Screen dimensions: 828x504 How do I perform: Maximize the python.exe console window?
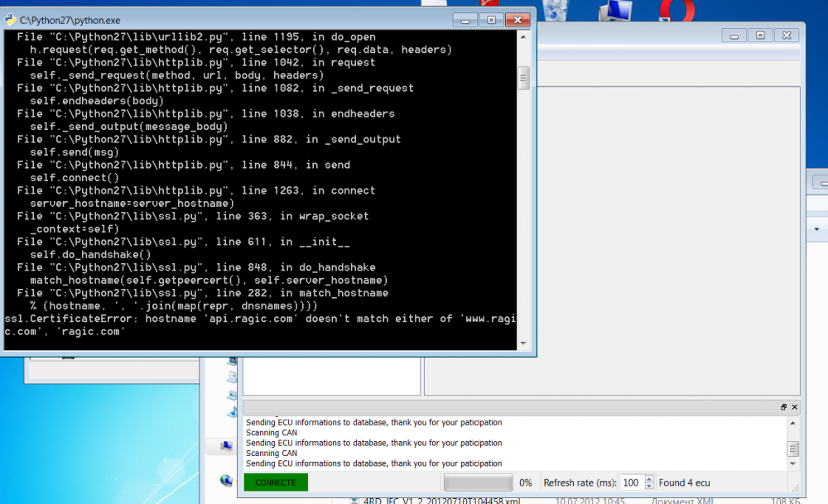click(491, 20)
